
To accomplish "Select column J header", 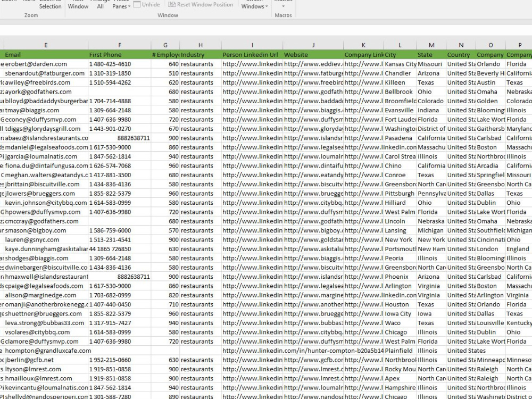I will tap(313, 45).
